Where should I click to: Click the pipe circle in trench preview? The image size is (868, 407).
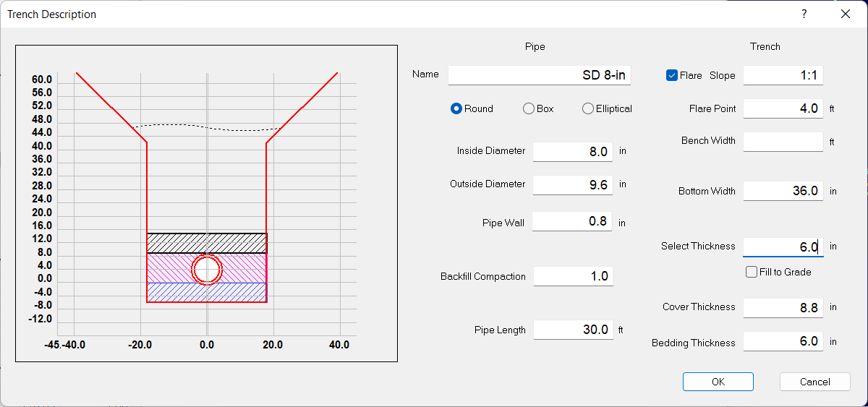[x=207, y=270]
